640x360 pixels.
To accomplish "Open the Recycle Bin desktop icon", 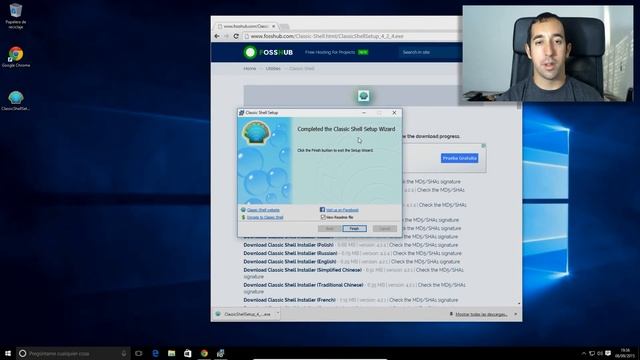I will 16,16.
